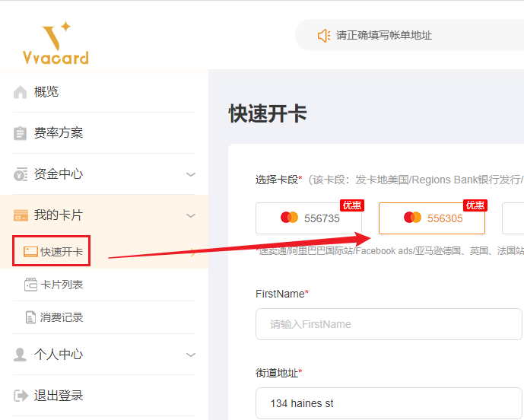The width and height of the screenshot is (524, 420).
Task: Click Mastercard logo on 556735 card
Action: [x=290, y=218]
